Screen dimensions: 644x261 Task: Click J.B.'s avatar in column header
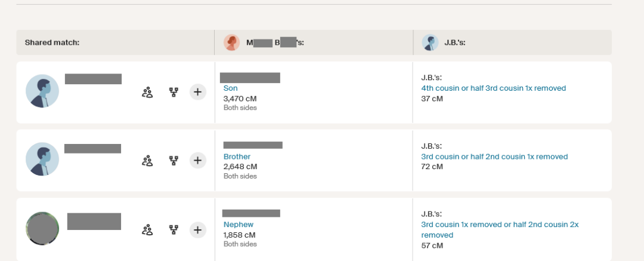430,42
